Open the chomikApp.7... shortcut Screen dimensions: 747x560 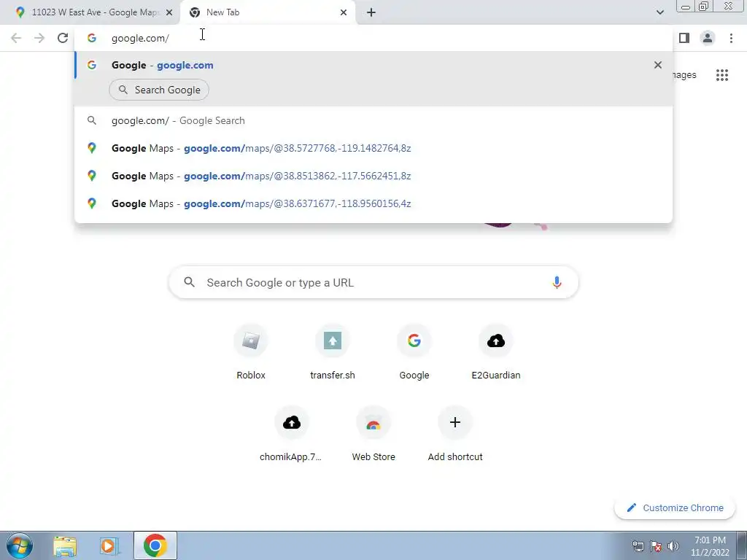coord(291,435)
